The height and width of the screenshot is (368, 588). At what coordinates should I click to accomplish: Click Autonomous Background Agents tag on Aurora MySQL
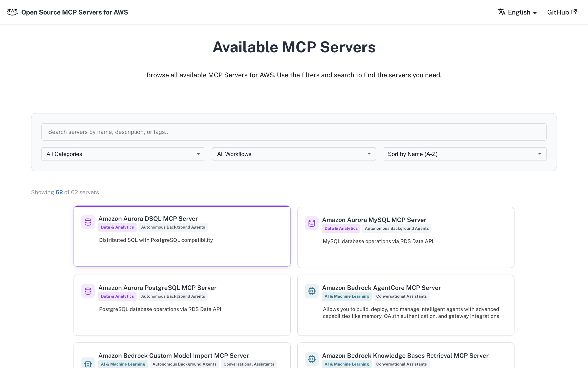point(397,228)
